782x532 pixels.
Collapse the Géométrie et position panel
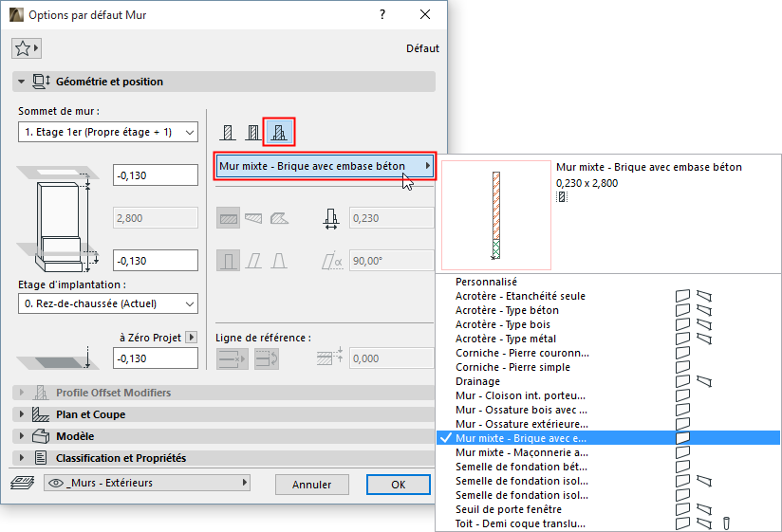pos(22,82)
